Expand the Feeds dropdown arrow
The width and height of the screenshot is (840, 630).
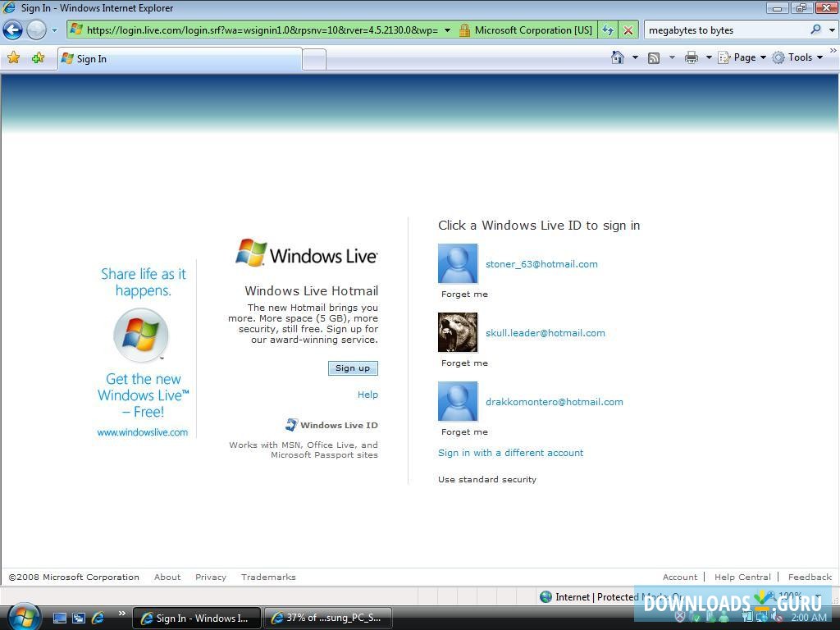(672, 57)
